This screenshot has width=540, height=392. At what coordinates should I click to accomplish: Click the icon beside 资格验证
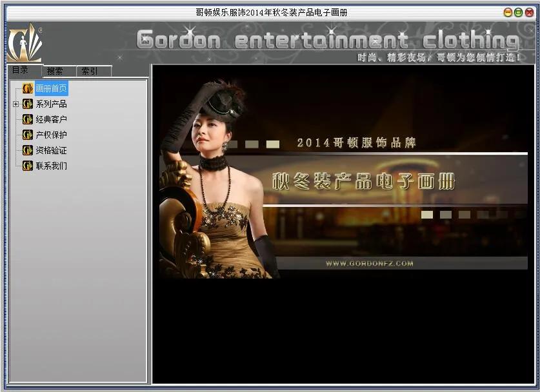[x=28, y=150]
